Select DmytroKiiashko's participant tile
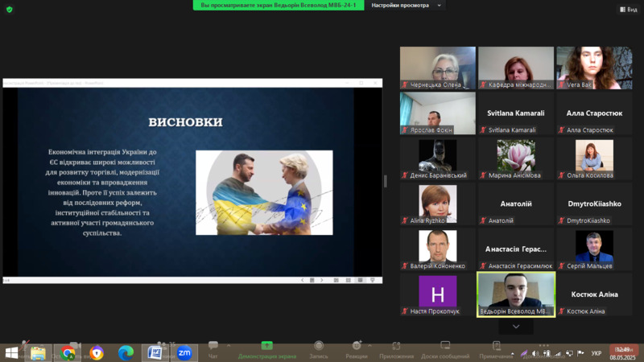This screenshot has width=644, height=362. (x=594, y=204)
